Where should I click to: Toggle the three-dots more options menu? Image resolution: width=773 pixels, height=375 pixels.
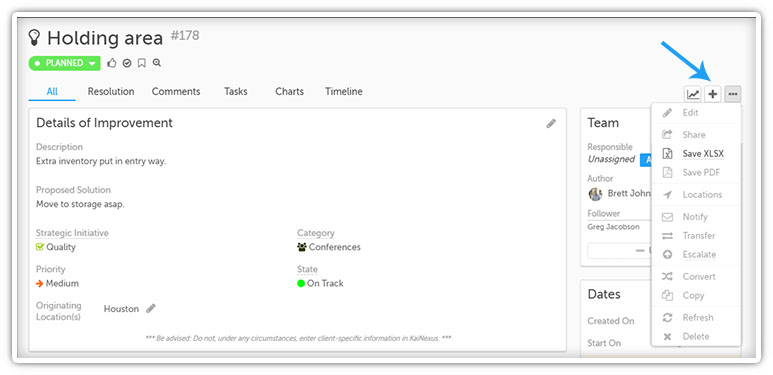click(733, 94)
